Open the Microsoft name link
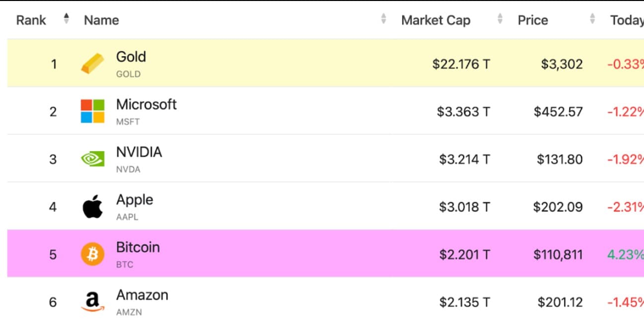This screenshot has height=322, width=644. tap(146, 104)
